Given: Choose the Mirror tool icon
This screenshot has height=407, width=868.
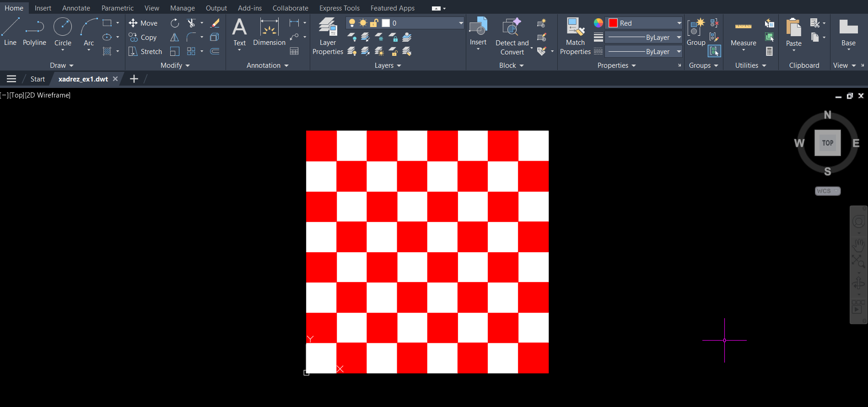Looking at the screenshot, I should [x=175, y=38].
